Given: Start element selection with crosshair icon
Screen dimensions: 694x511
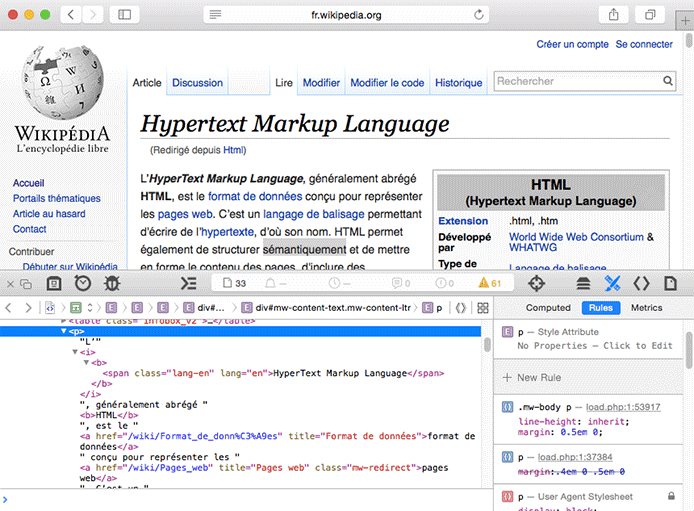Looking at the screenshot, I should (x=536, y=283).
